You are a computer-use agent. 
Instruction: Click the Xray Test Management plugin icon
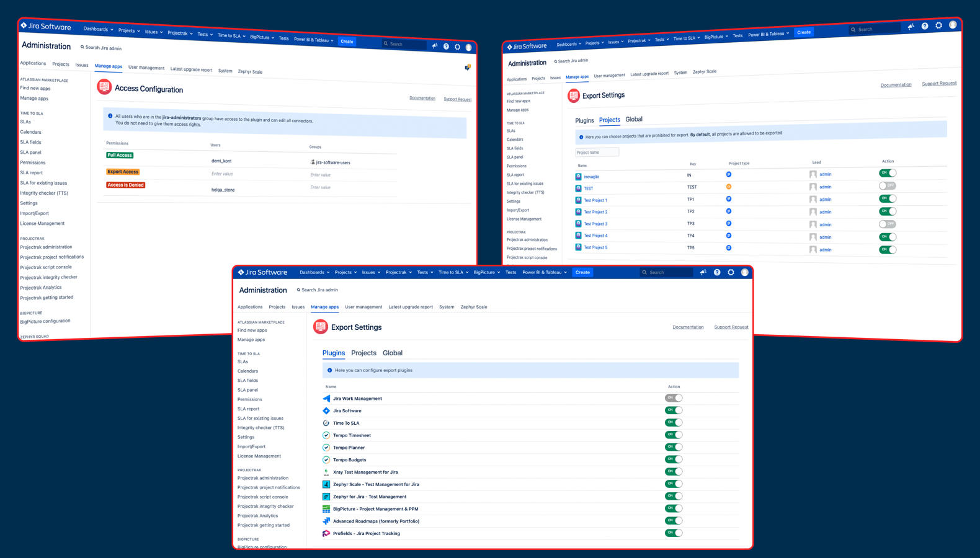pos(326,472)
